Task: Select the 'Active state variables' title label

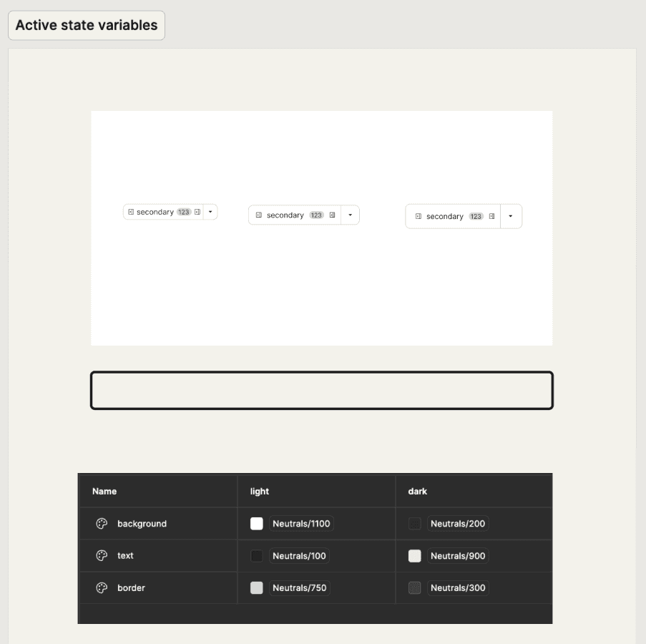Action: pos(87,25)
